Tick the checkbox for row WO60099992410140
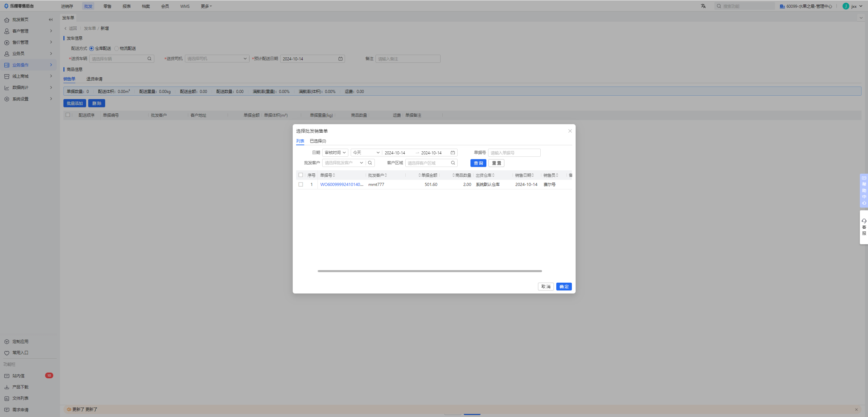This screenshot has width=868, height=417. [301, 185]
